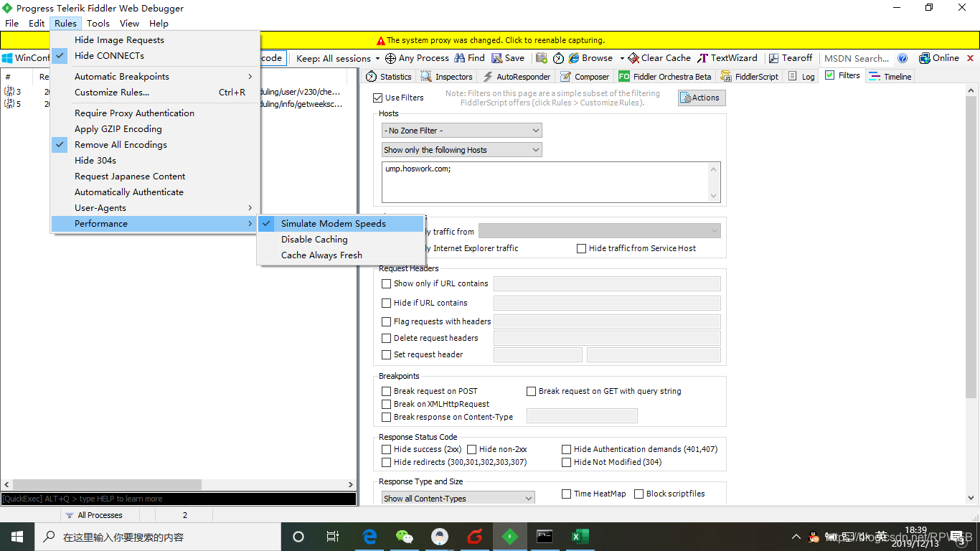The image size is (980, 551).
Task: Enable Set request header checkbox
Action: 387,354
